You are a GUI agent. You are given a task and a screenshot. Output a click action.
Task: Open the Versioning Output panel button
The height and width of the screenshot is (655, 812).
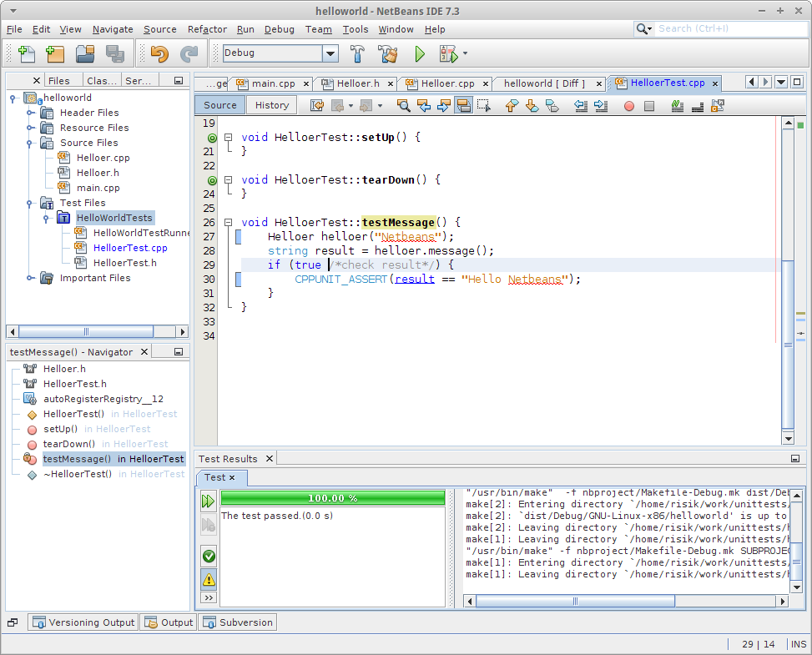83,622
